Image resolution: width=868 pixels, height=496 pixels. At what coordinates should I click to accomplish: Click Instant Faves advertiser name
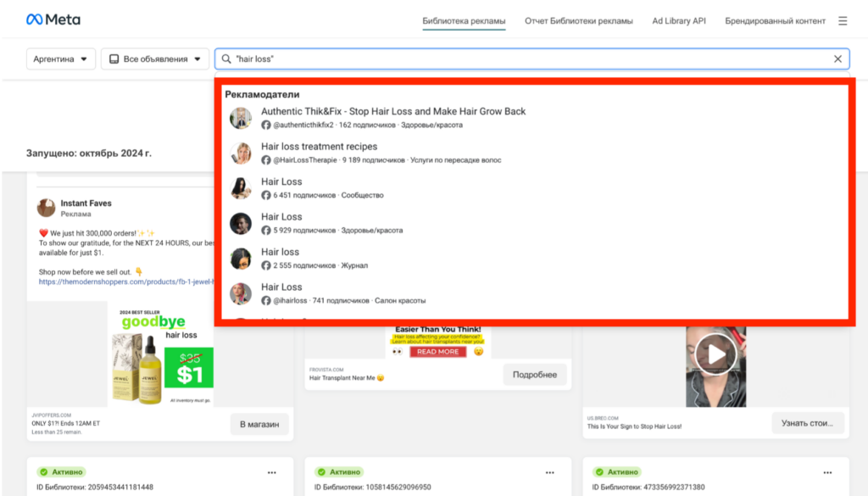[86, 203]
